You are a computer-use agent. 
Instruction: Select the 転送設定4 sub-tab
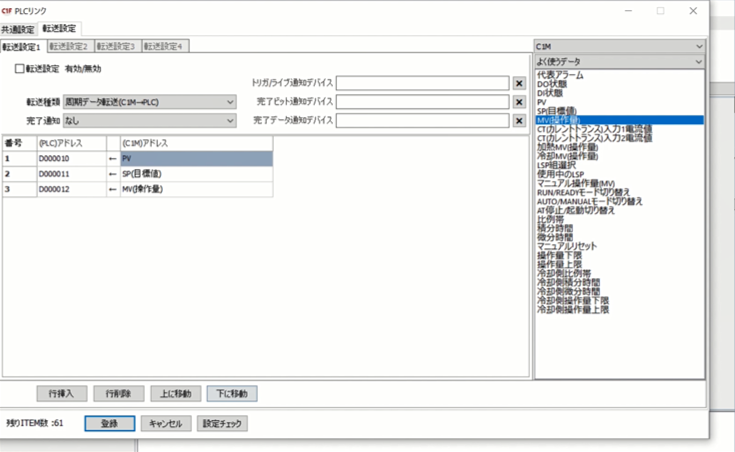pyautogui.click(x=165, y=46)
